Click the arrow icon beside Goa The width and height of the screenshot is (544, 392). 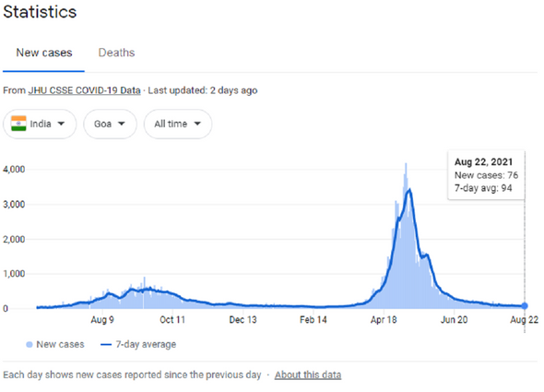pos(122,124)
